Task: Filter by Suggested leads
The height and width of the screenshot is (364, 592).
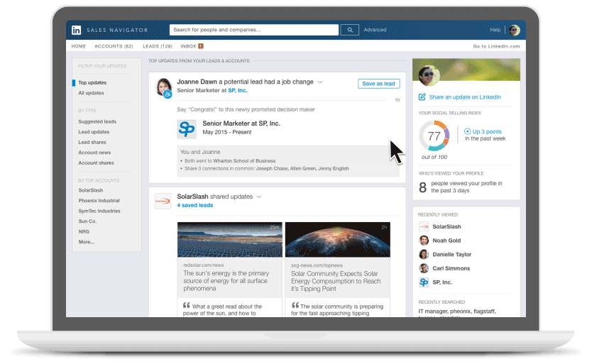Action: [x=97, y=121]
